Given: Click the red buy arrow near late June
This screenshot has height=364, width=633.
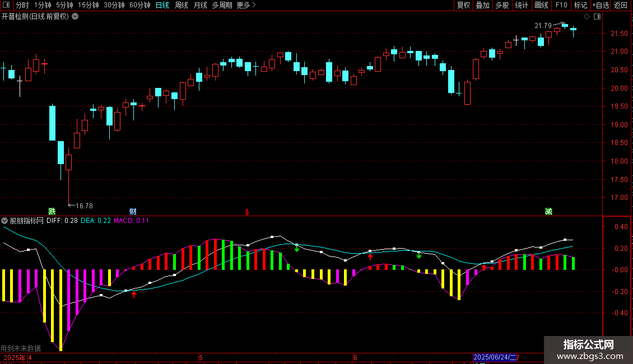Looking at the screenshot, I should tap(483, 268).
